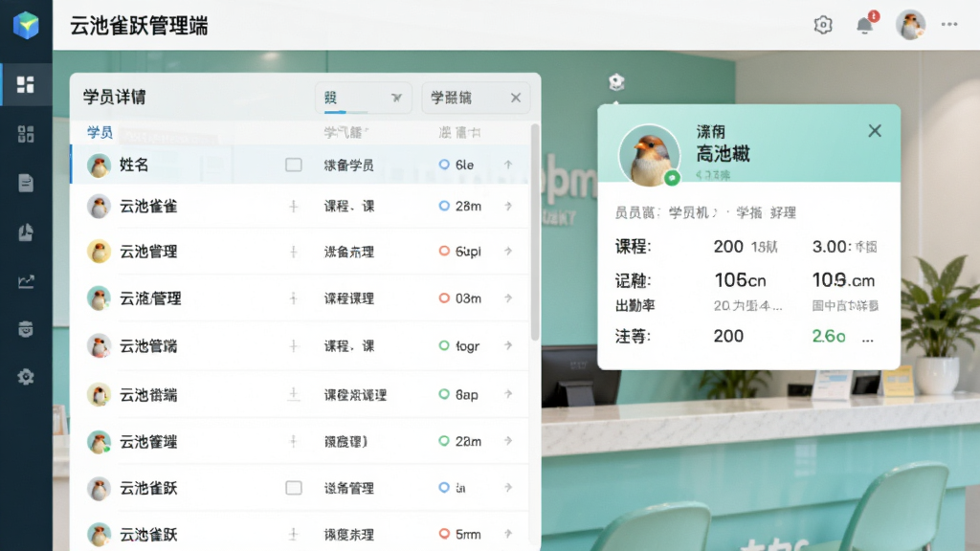
Task: Click the green badge on the profile photo
Action: tap(672, 178)
